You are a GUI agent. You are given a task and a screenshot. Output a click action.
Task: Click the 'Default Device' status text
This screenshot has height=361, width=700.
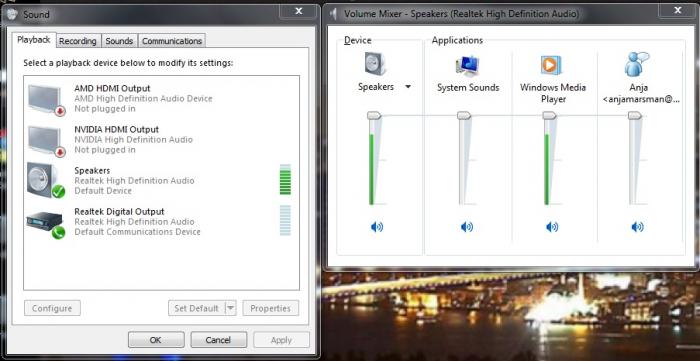click(103, 191)
